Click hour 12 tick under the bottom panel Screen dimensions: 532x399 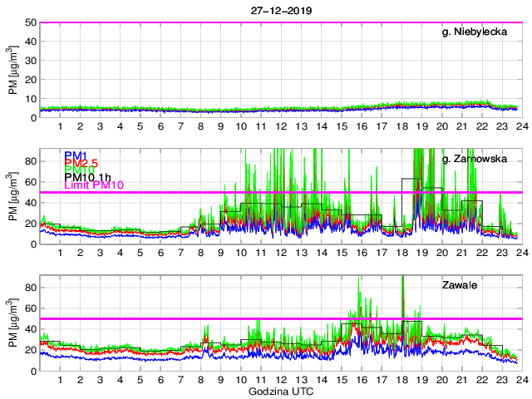coord(281,380)
